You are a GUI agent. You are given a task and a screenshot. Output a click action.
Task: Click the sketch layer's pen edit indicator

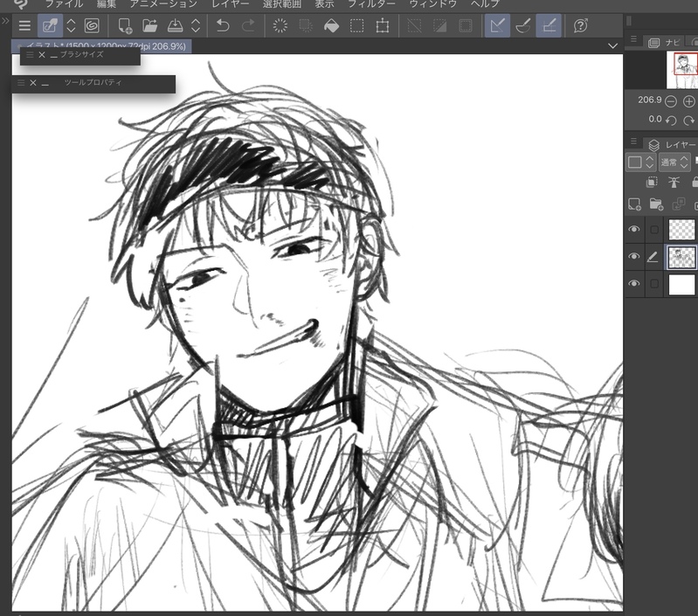(653, 257)
